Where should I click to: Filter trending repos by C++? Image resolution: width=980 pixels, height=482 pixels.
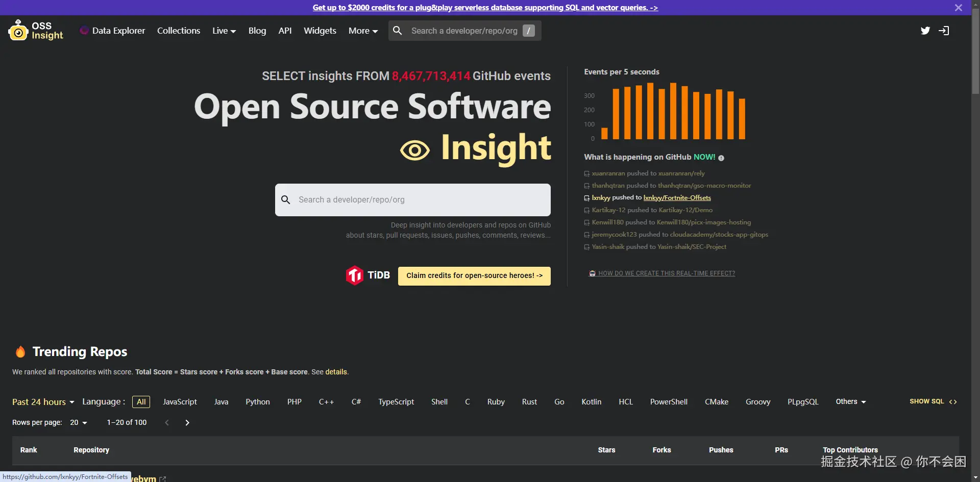pyautogui.click(x=327, y=402)
